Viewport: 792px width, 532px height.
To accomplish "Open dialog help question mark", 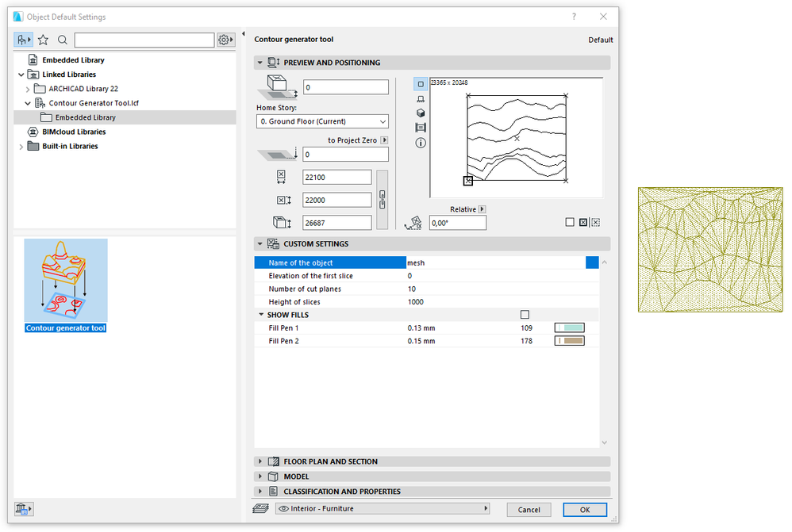I will click(x=574, y=17).
